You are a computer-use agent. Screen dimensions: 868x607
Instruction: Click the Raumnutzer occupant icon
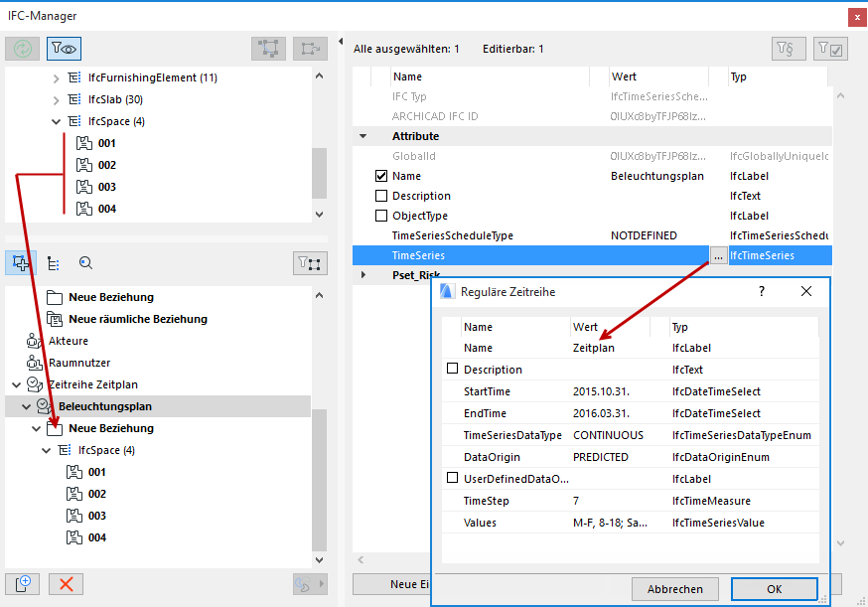35,363
